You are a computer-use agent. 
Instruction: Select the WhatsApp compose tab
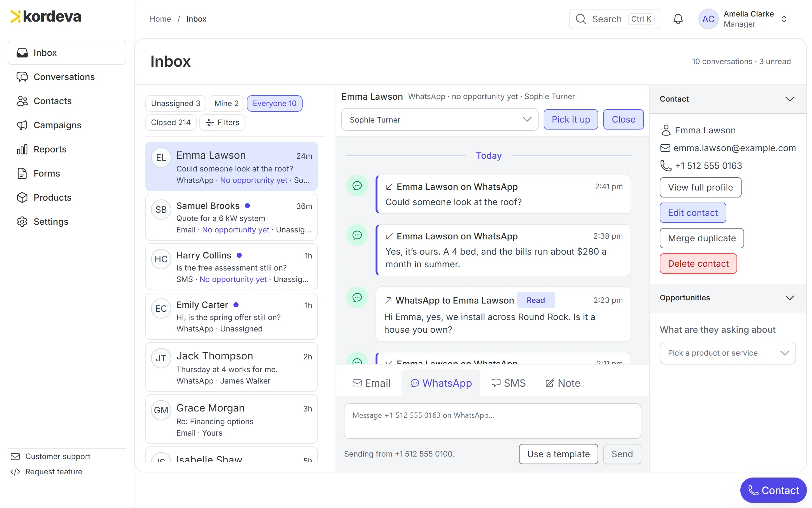[441, 383]
